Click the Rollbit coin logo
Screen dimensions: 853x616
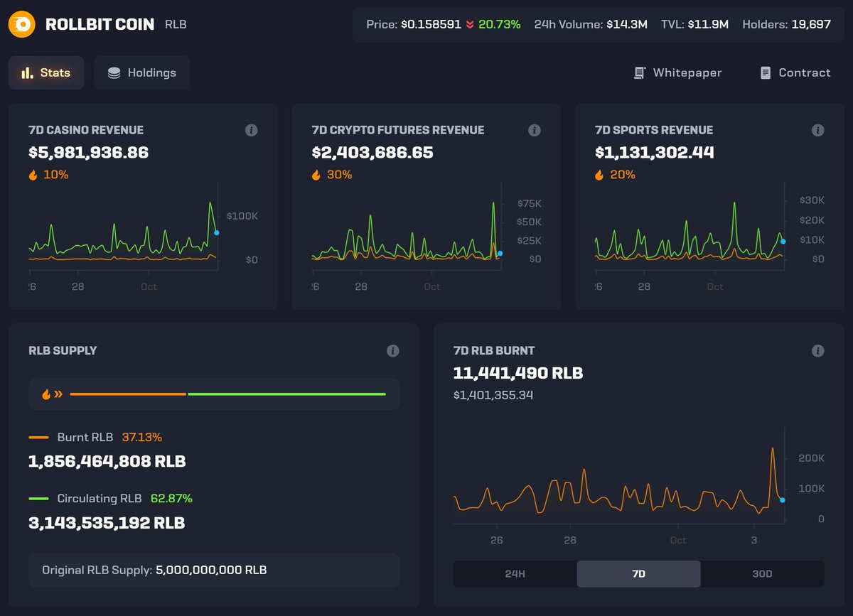(21, 23)
